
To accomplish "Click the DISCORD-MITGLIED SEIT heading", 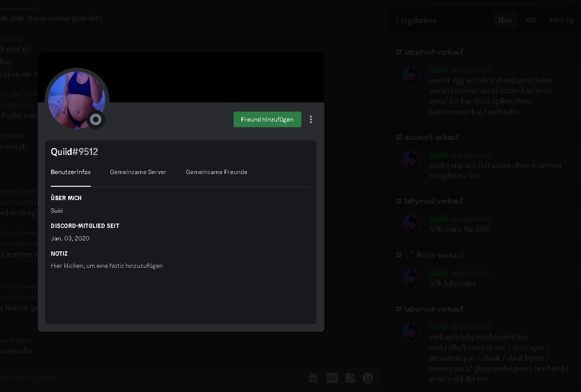I will point(85,226).
